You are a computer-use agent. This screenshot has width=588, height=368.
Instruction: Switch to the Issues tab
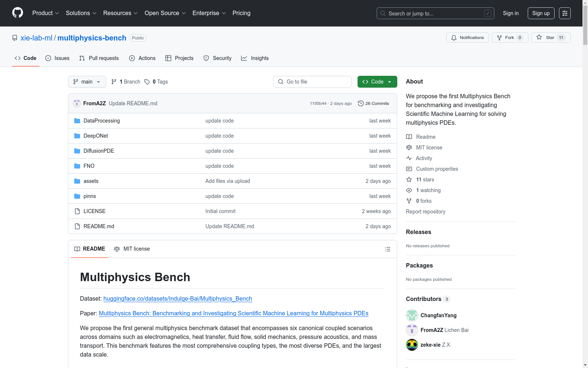pos(57,58)
